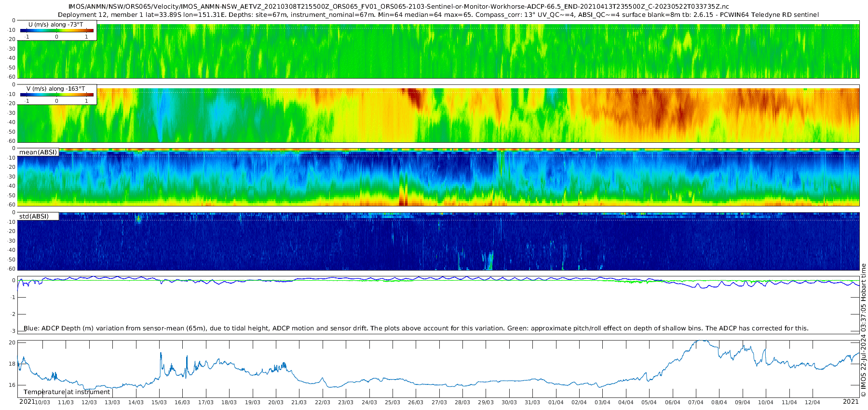Viewport: 868px width, 410px height.
Task: Click the 2021 year label at right
Action: coord(851,402)
